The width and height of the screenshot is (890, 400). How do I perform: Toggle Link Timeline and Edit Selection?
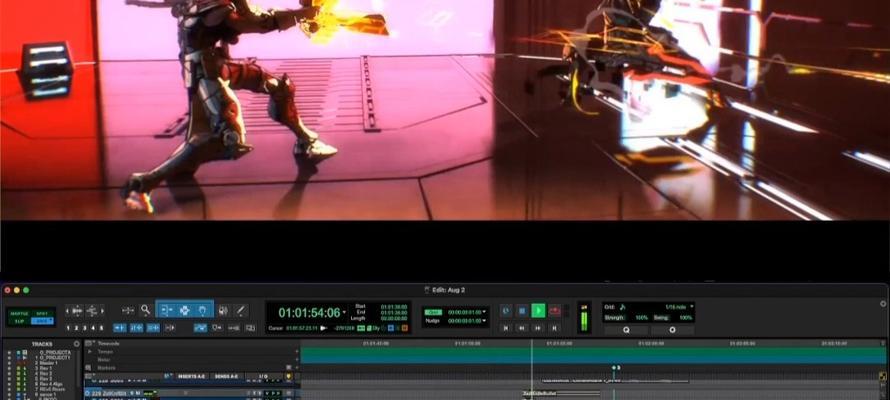pyautogui.click(x=153, y=327)
